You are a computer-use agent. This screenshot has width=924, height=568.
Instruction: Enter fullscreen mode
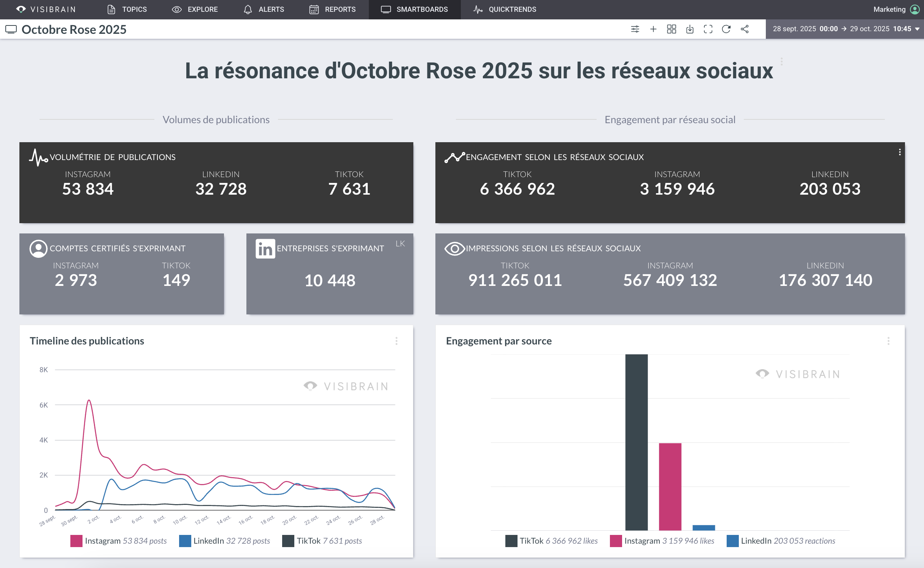click(x=708, y=29)
